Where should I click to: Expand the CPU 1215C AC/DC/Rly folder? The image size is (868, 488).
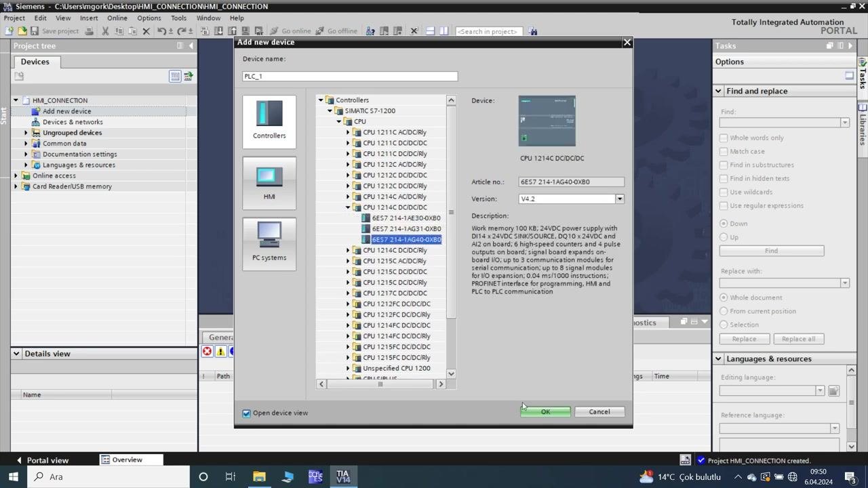pos(348,261)
